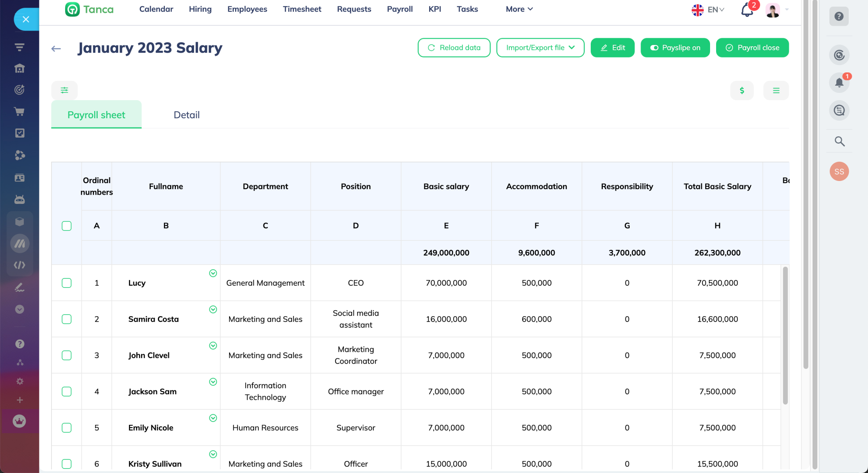The height and width of the screenshot is (473, 868).
Task: Check the box for Samira Costa
Action: (x=67, y=319)
